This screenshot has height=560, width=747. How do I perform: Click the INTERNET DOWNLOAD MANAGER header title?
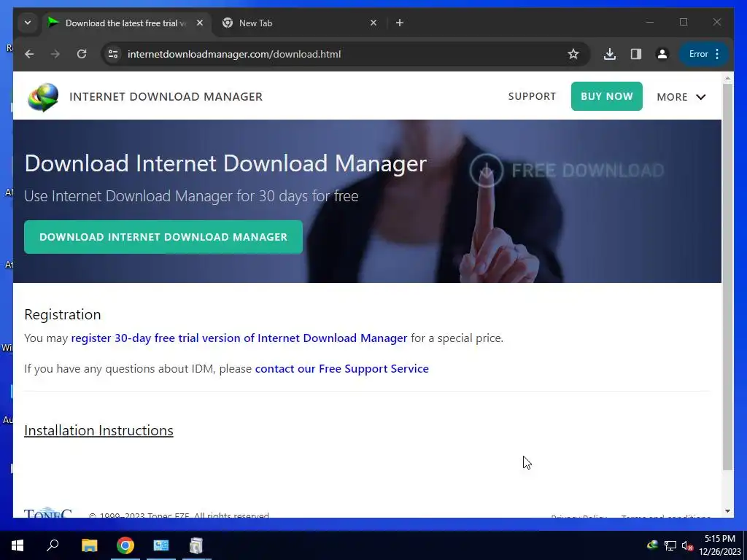(x=166, y=97)
